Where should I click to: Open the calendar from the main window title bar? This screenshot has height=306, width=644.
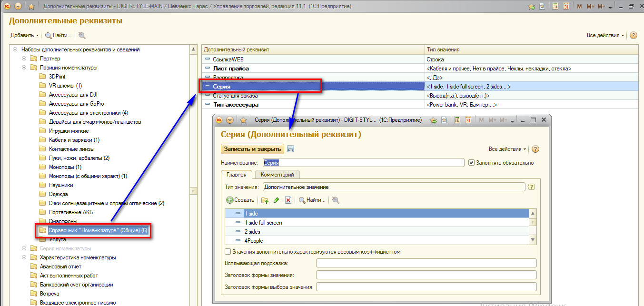click(x=566, y=7)
